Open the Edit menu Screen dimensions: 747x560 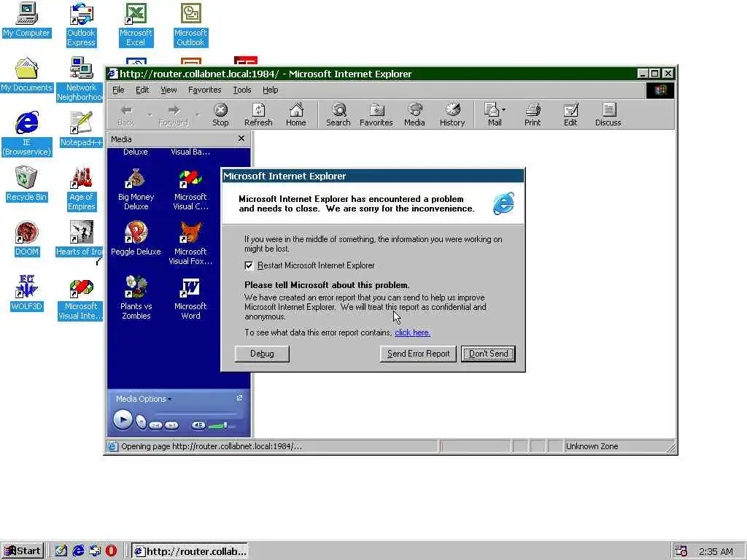142,90
